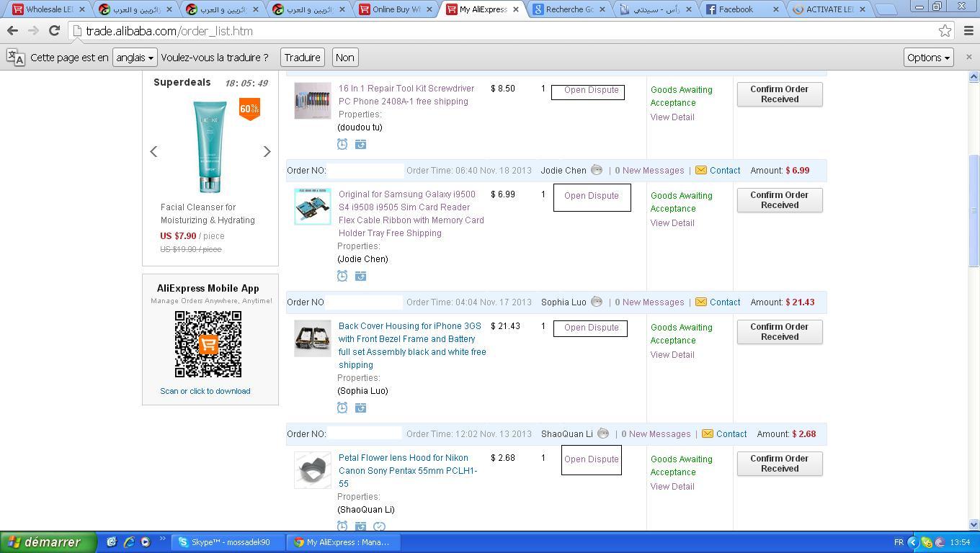980x553 pixels.
Task: Switch to ACTIVATE LED tab
Action: (829, 9)
